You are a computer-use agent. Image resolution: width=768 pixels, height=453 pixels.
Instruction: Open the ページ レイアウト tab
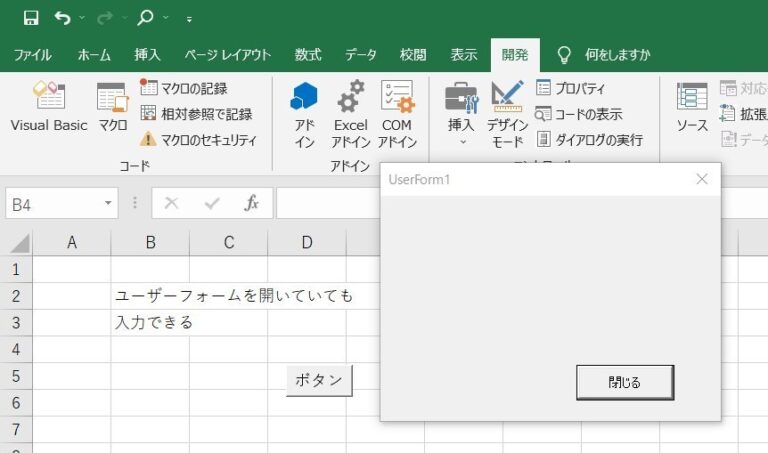(x=228, y=54)
